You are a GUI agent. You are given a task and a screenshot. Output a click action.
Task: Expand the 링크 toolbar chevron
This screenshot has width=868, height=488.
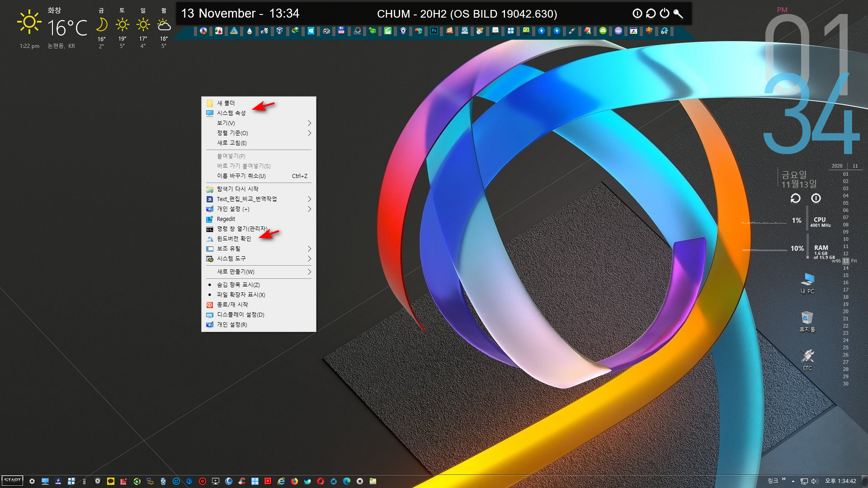(784, 479)
